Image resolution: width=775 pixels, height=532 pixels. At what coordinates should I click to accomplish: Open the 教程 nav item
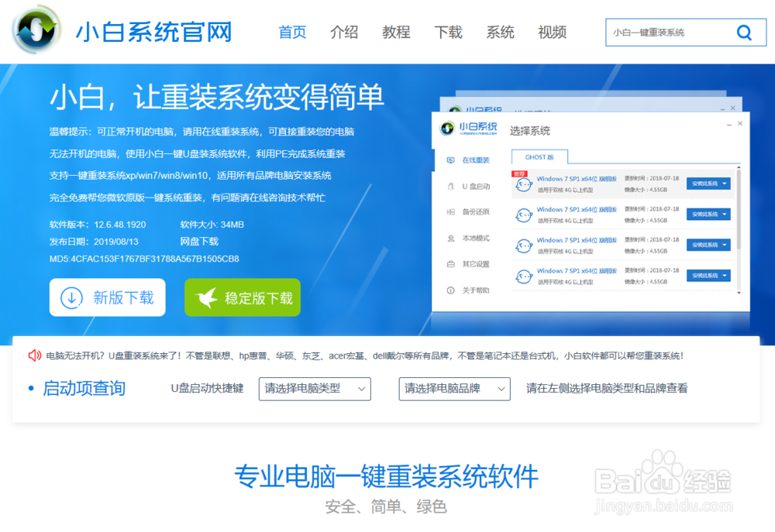396,33
